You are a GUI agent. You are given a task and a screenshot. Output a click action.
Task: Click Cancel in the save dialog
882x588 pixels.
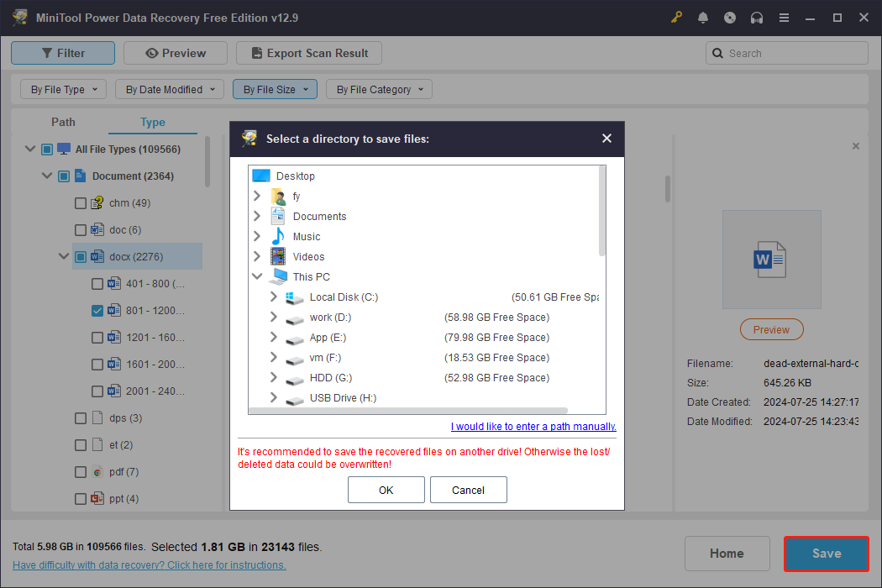point(468,490)
